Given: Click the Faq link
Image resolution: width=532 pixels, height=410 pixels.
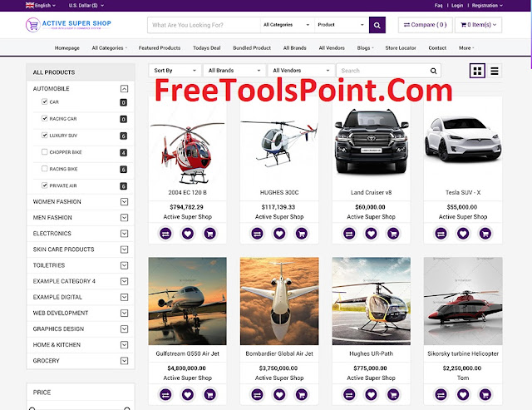Looking at the screenshot, I should pos(438,6).
